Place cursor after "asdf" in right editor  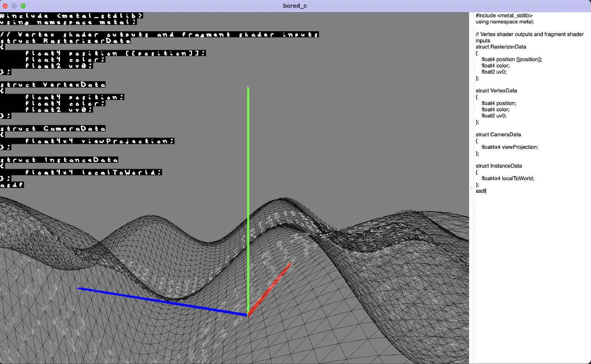point(487,191)
